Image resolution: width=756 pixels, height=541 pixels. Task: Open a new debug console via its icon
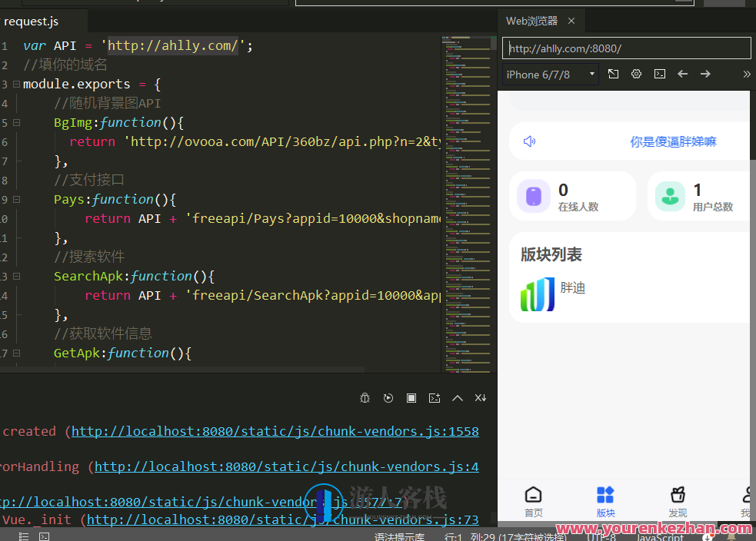coord(435,398)
